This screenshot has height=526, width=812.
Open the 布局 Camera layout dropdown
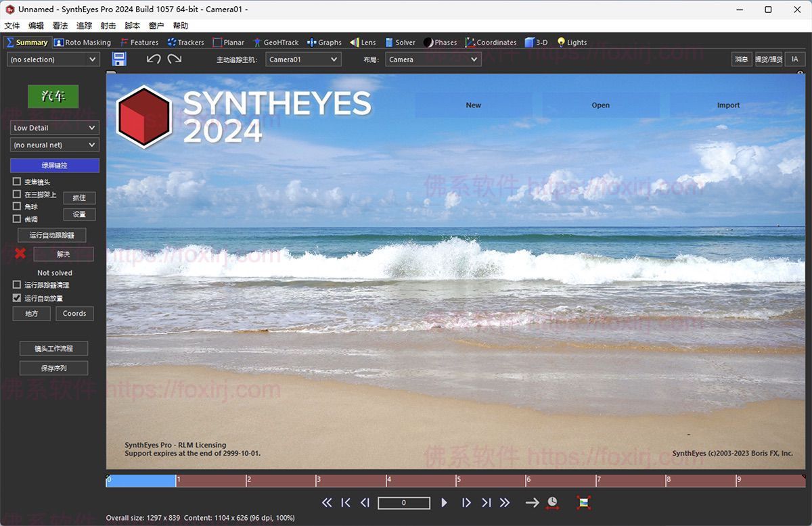click(x=433, y=59)
